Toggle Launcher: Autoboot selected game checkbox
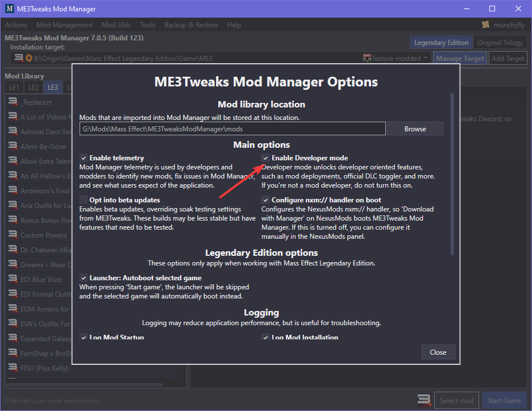 (x=84, y=277)
